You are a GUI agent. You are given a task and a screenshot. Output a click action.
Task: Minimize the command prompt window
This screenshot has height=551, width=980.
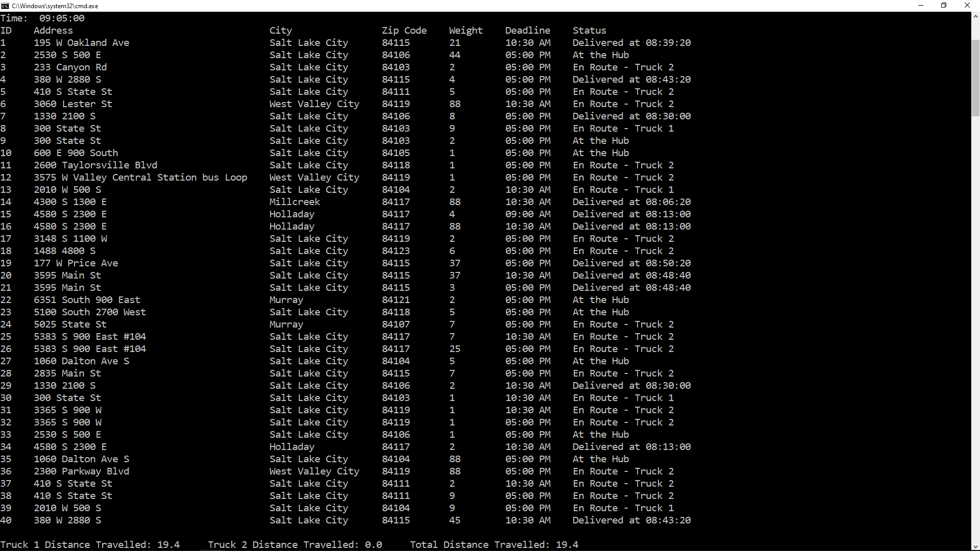[x=921, y=6]
